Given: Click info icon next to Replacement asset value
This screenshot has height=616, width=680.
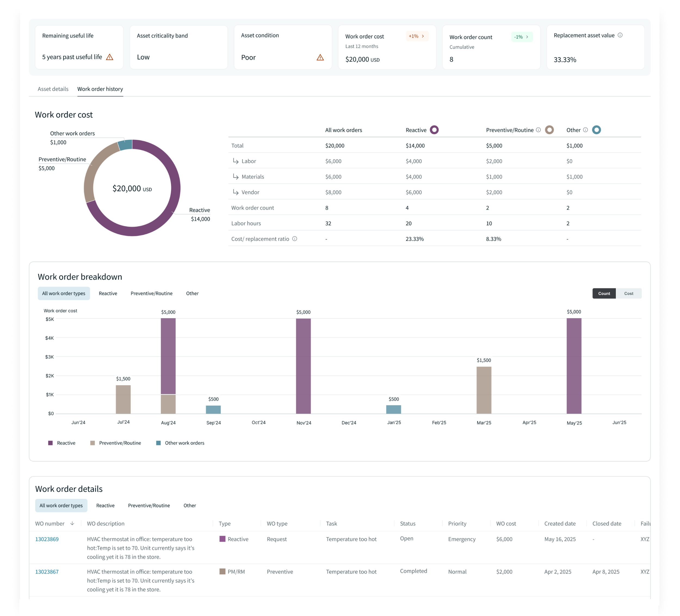Looking at the screenshot, I should point(620,35).
